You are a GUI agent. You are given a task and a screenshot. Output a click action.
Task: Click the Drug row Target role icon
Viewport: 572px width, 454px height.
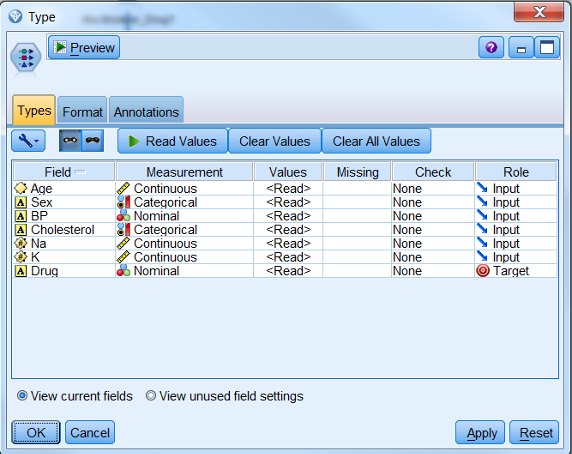click(483, 271)
